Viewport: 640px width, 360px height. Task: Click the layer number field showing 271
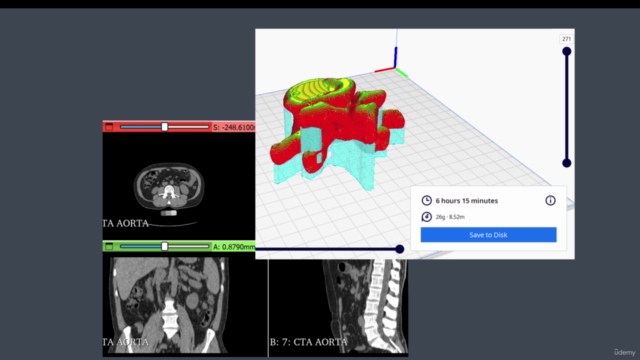click(566, 39)
